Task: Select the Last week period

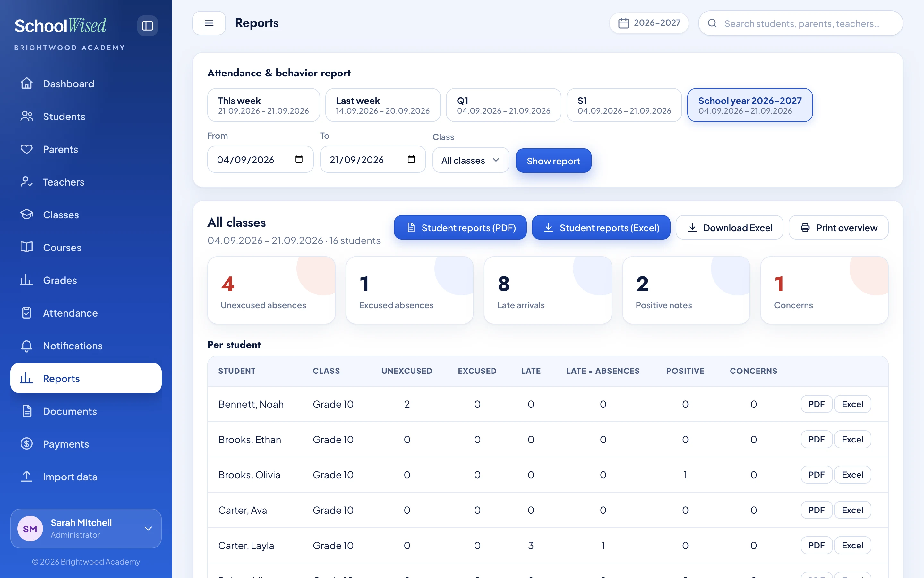Action: tap(382, 105)
